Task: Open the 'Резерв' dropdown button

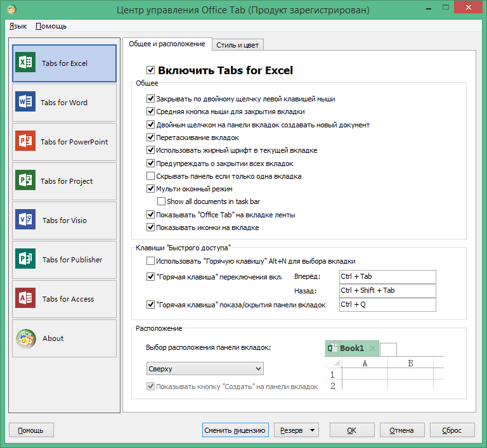Action: [x=296, y=430]
